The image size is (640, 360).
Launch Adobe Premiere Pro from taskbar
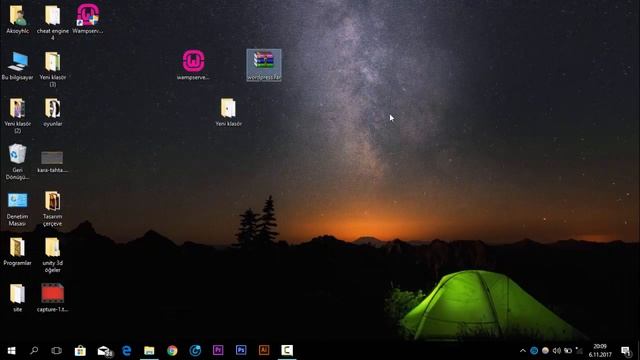218,351
